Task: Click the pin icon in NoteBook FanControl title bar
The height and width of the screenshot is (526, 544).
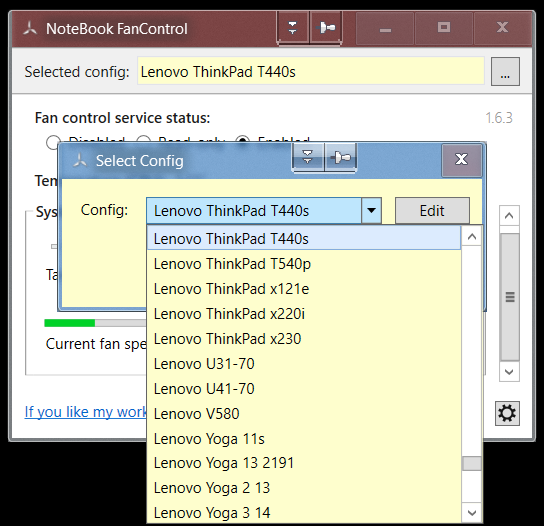Action: click(x=326, y=27)
